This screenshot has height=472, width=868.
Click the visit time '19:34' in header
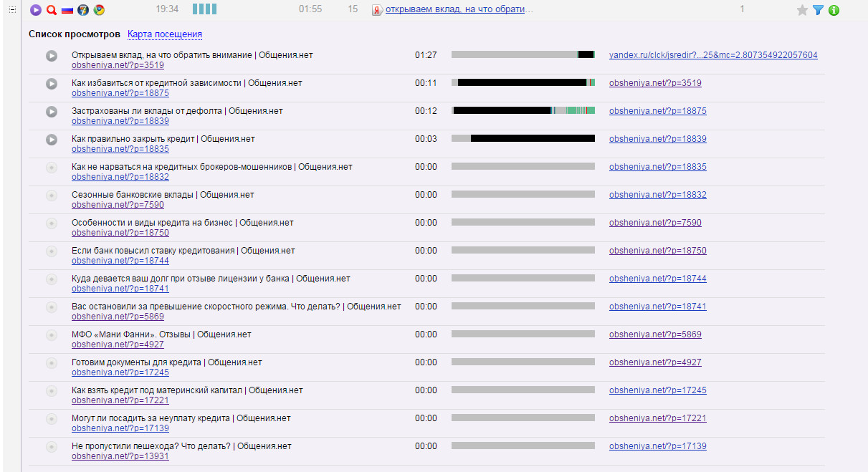coord(167,9)
